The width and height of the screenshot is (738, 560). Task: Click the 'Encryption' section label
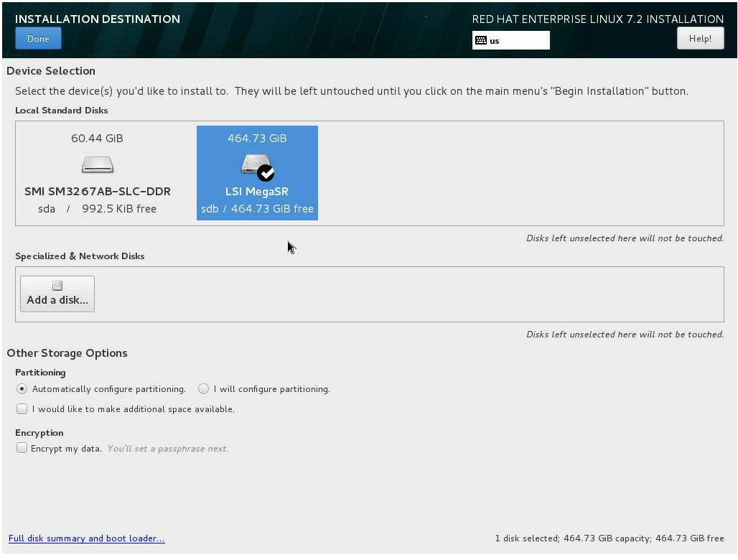click(x=39, y=433)
